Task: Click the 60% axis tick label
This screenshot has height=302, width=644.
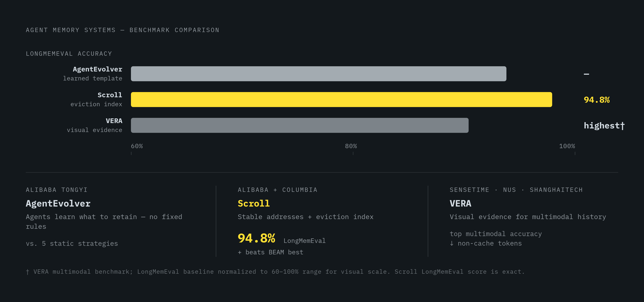Action: pyautogui.click(x=137, y=146)
